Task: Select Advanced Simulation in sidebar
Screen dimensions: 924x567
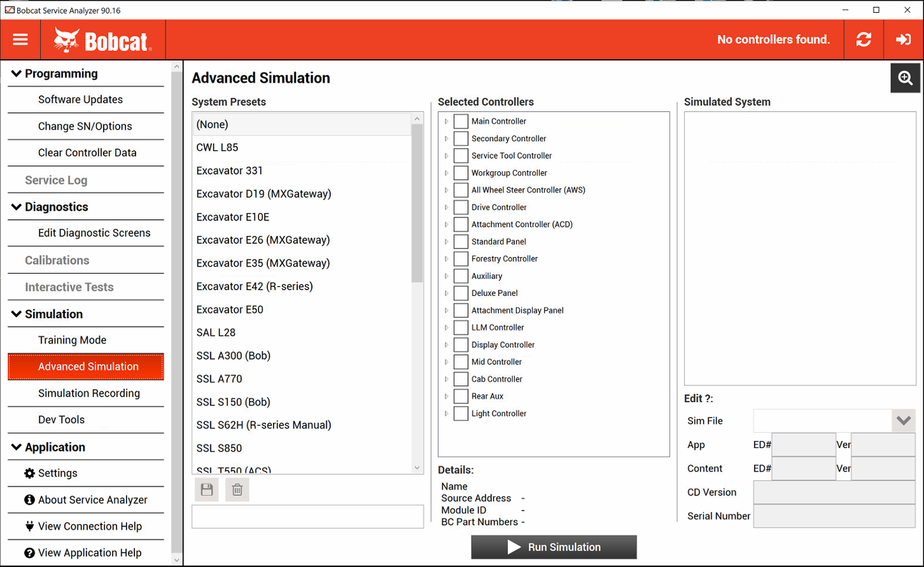Action: point(86,367)
